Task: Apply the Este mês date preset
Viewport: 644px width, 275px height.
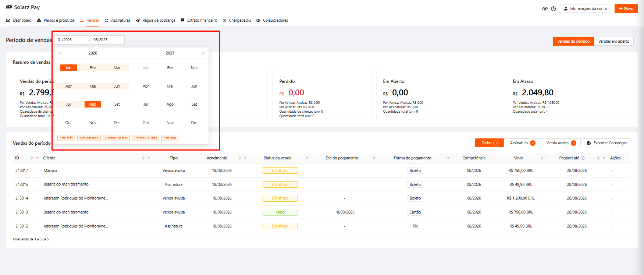Action: click(x=66, y=138)
